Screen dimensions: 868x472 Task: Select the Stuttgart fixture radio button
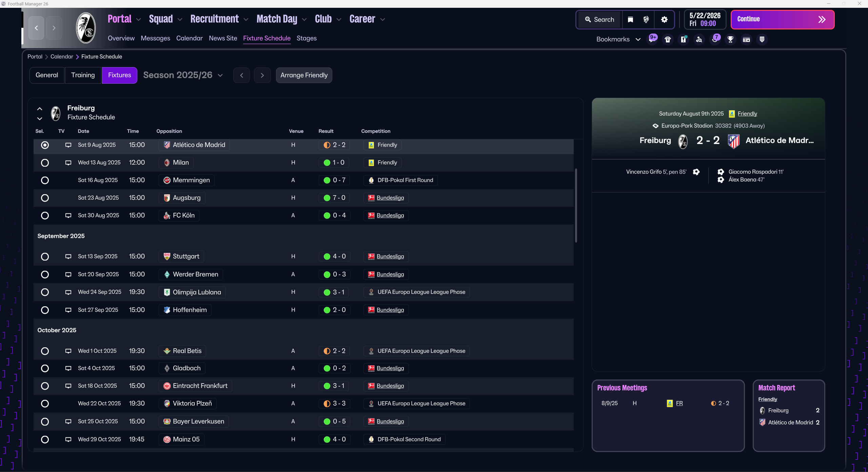[45, 256]
